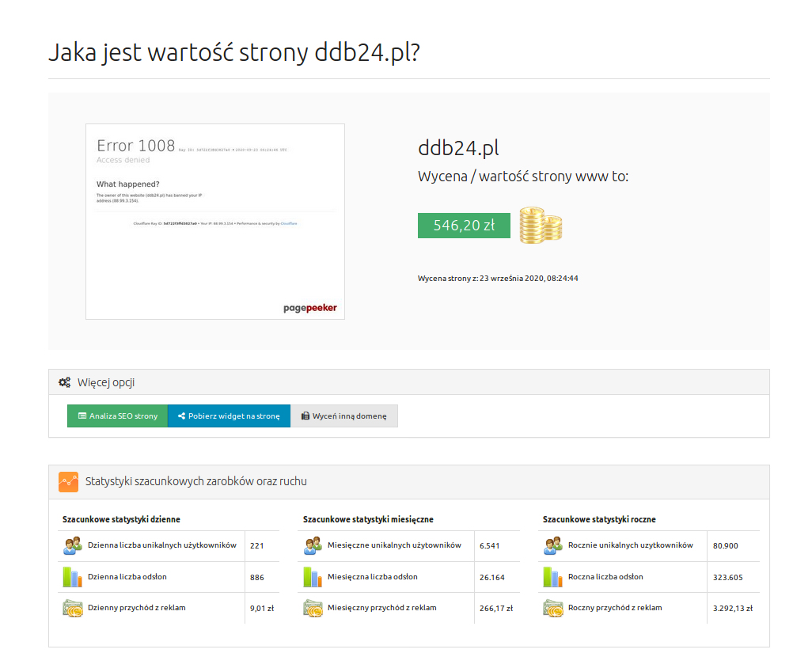
Task: Click the pagepeeker logo in the thumbnail
Action: 309,308
